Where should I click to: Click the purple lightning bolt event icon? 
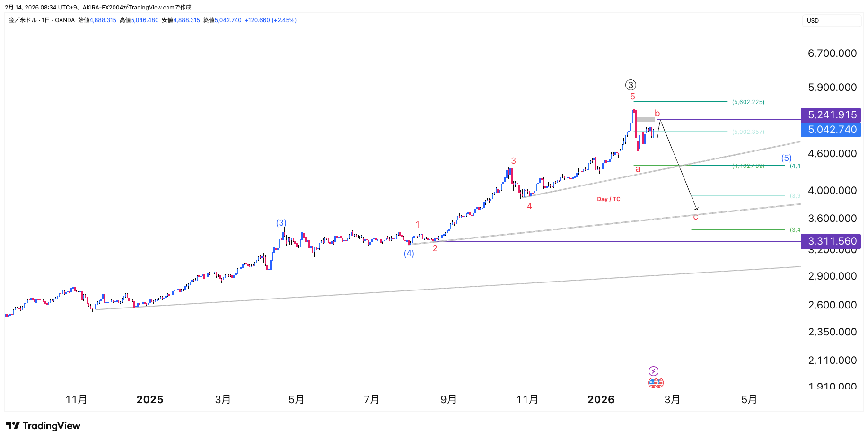click(653, 371)
